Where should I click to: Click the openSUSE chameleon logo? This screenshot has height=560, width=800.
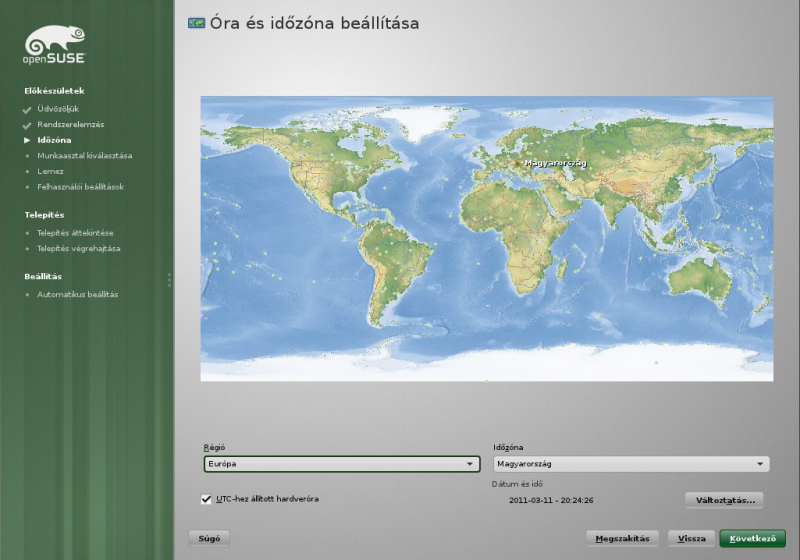coord(55,45)
